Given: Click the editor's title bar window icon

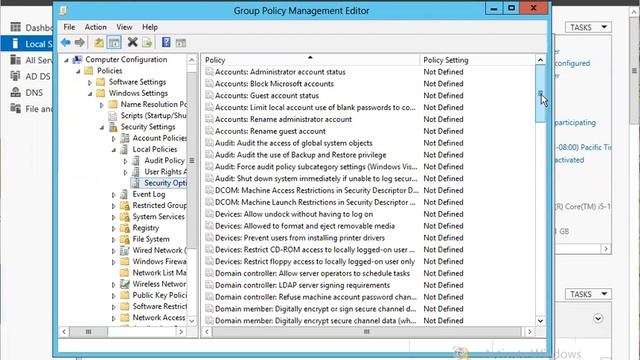Looking at the screenshot, I should (x=63, y=11).
